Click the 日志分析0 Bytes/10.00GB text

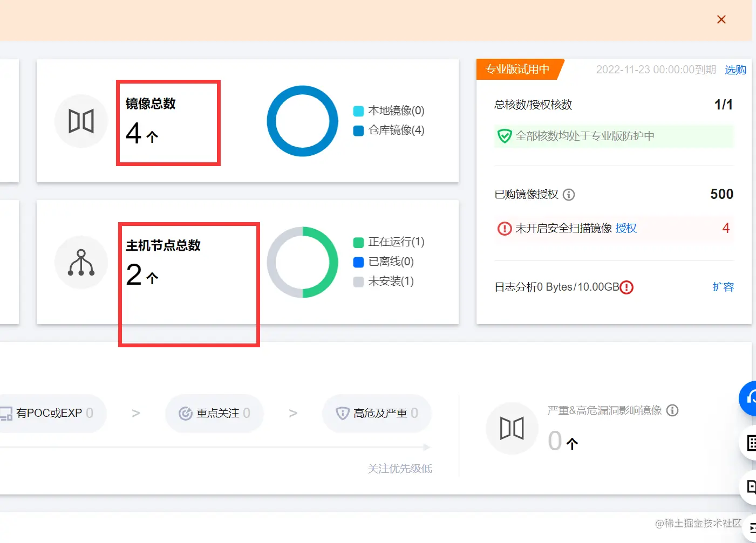pos(557,287)
